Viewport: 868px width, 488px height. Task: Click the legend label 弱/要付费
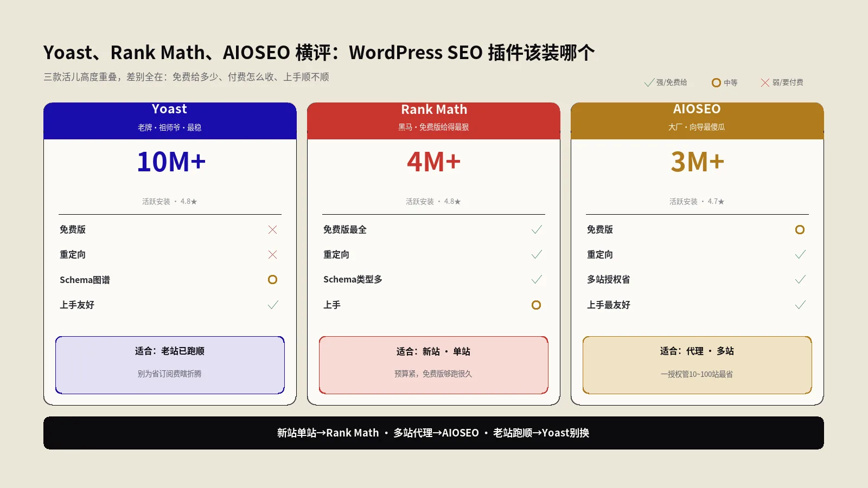point(788,82)
